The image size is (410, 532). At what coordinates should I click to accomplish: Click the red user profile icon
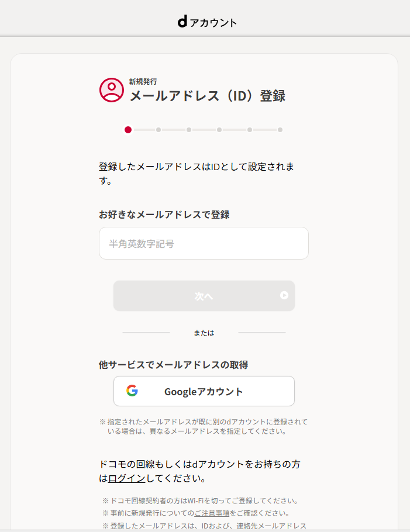point(112,90)
